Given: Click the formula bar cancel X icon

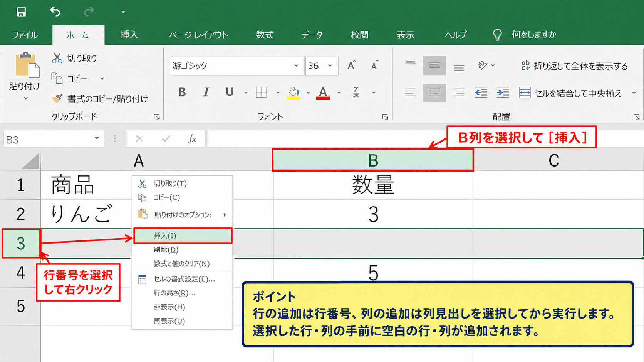Looking at the screenshot, I should coord(139,139).
